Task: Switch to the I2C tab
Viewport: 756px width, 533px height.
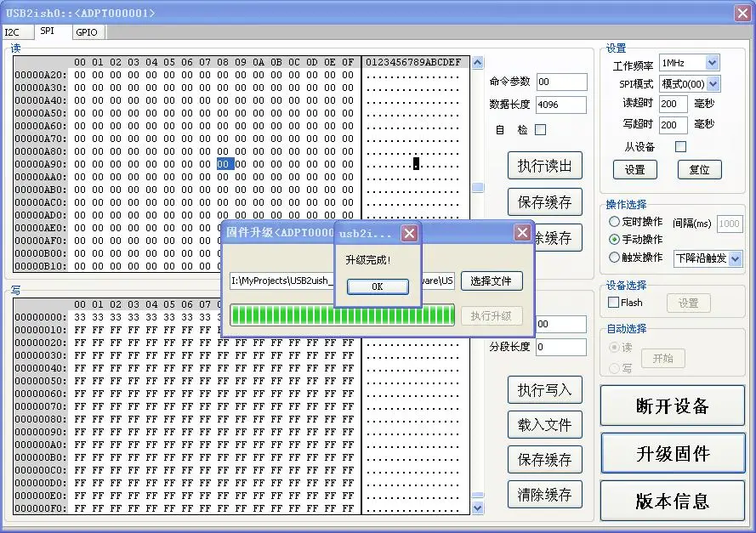Action: point(17,32)
